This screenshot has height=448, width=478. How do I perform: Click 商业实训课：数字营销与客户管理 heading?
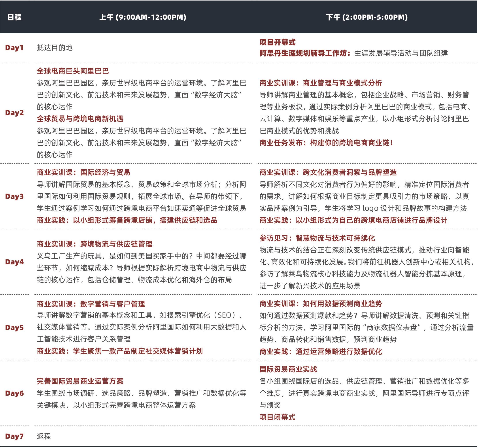click(x=91, y=304)
